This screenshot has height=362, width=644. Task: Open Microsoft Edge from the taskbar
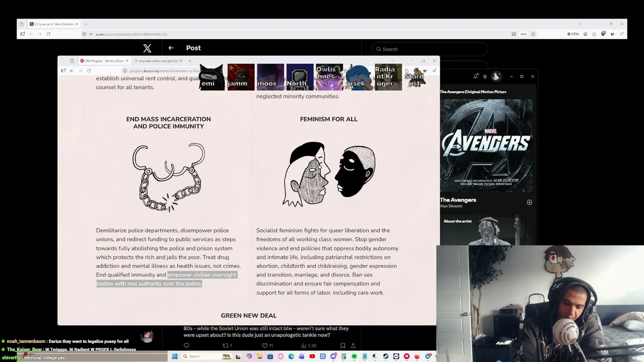(291, 356)
